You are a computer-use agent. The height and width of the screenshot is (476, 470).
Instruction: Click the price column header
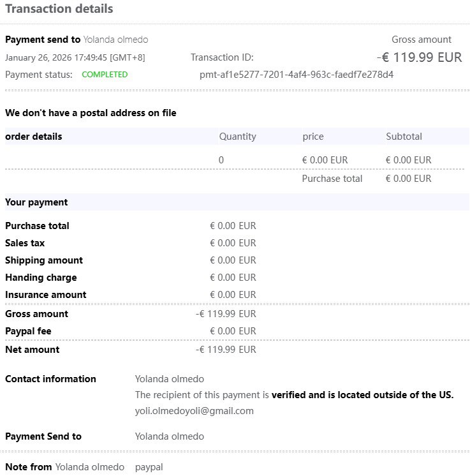312,137
